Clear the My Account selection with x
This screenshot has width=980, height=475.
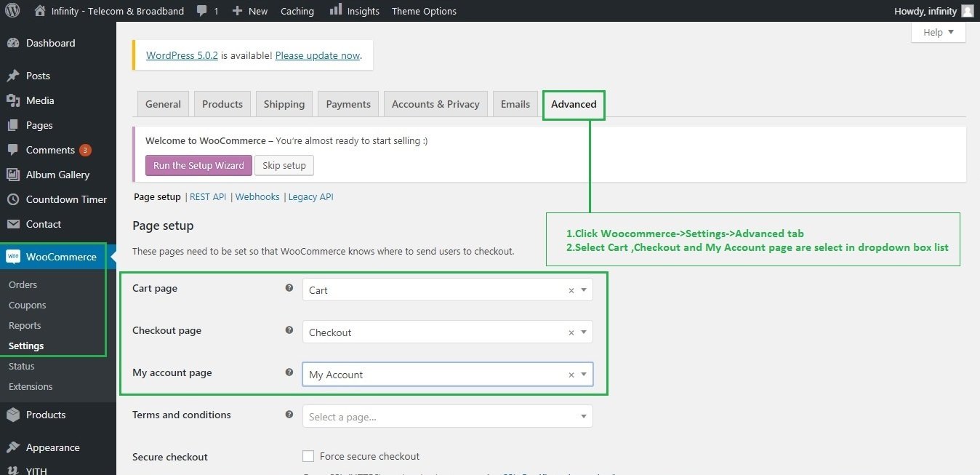[571, 375]
